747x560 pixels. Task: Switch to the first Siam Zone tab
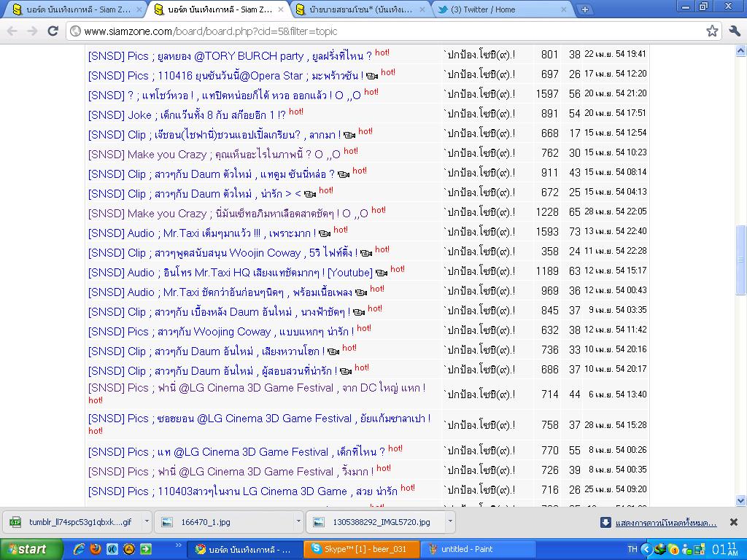tap(79, 9)
